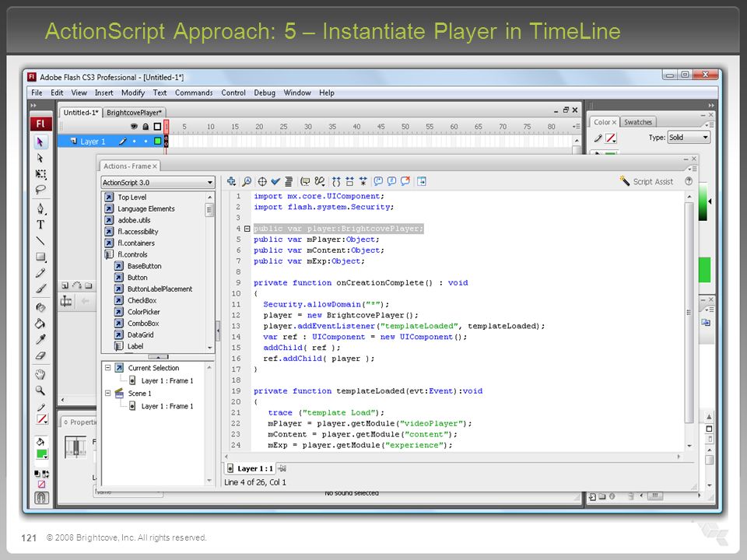Pin the Layer 1 : 1 script
The height and width of the screenshot is (560, 747).
[282, 468]
